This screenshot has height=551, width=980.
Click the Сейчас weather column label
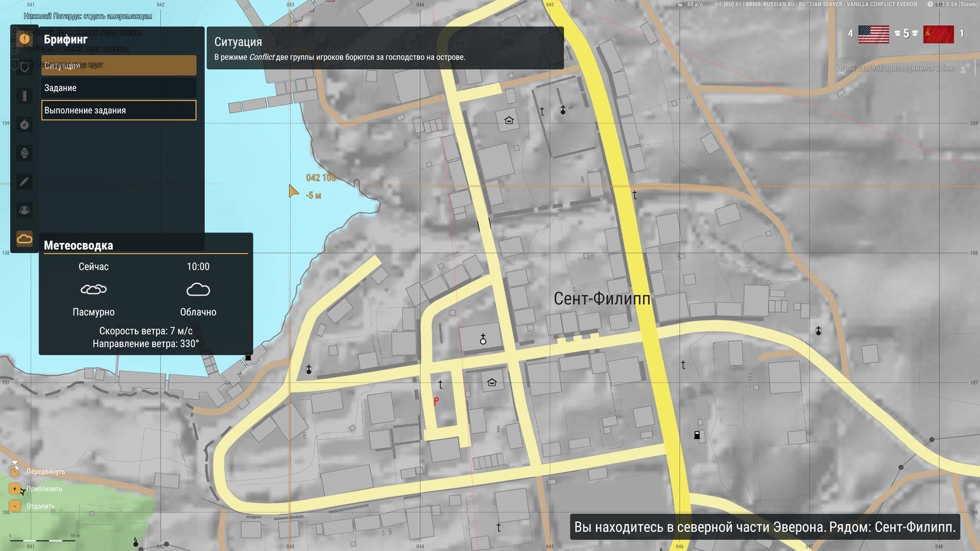tap(94, 266)
